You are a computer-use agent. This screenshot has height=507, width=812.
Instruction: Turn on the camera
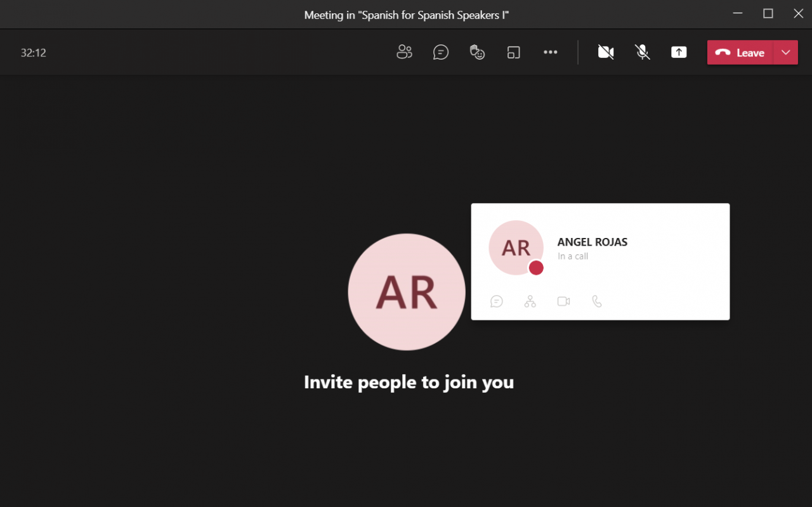pos(606,53)
